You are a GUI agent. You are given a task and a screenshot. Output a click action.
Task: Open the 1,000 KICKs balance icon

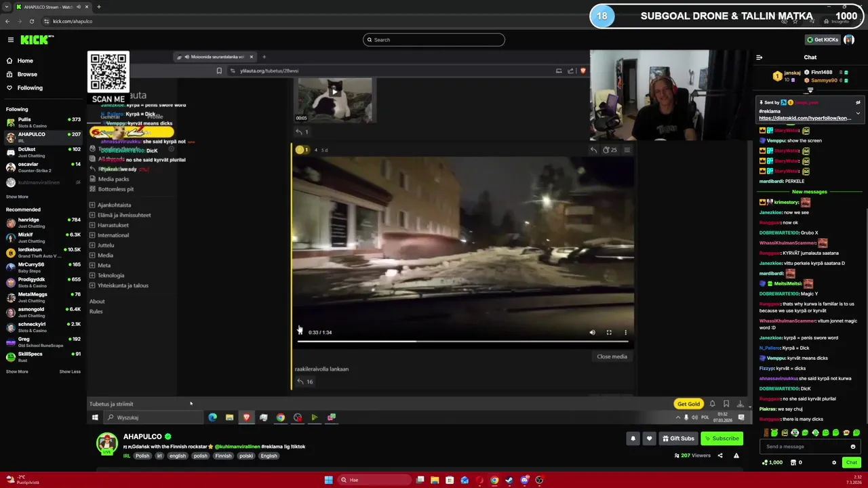[x=772, y=462]
